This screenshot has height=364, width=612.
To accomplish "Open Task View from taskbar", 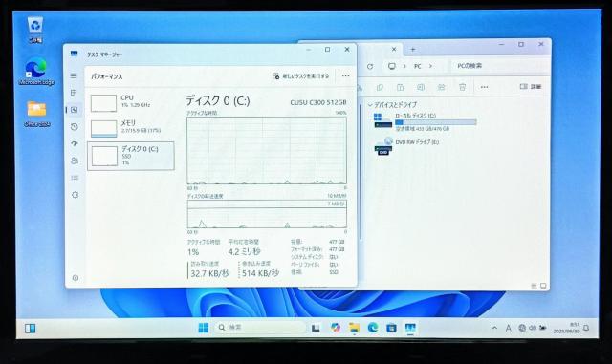I will 316,328.
